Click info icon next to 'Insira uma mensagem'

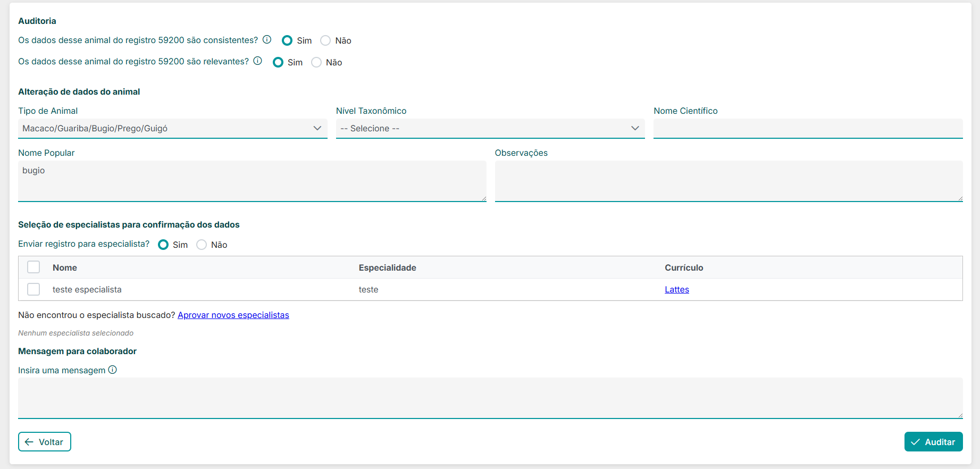tap(113, 370)
